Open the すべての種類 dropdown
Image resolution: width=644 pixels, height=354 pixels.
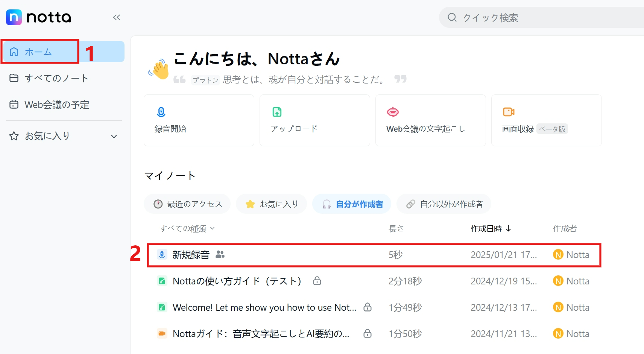[187, 228]
